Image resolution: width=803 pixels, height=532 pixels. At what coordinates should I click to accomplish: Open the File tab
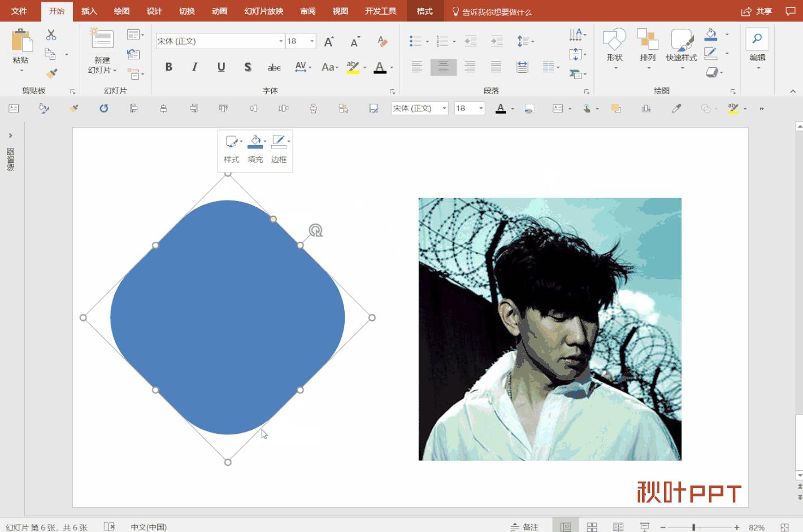[19, 11]
